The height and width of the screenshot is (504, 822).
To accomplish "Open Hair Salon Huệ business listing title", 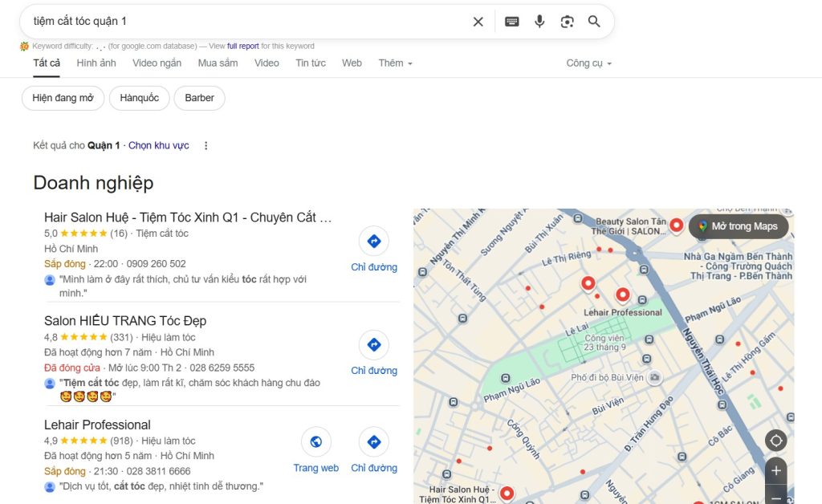I will [188, 217].
